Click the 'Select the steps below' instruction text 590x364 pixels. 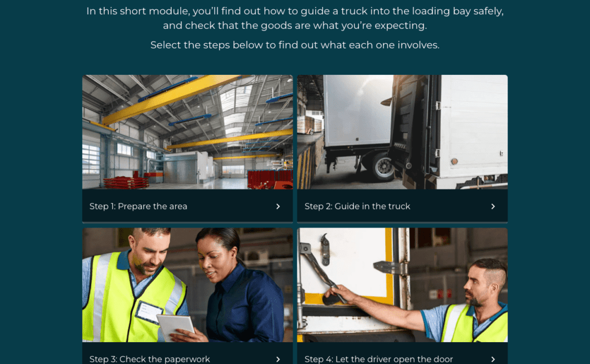pos(294,45)
